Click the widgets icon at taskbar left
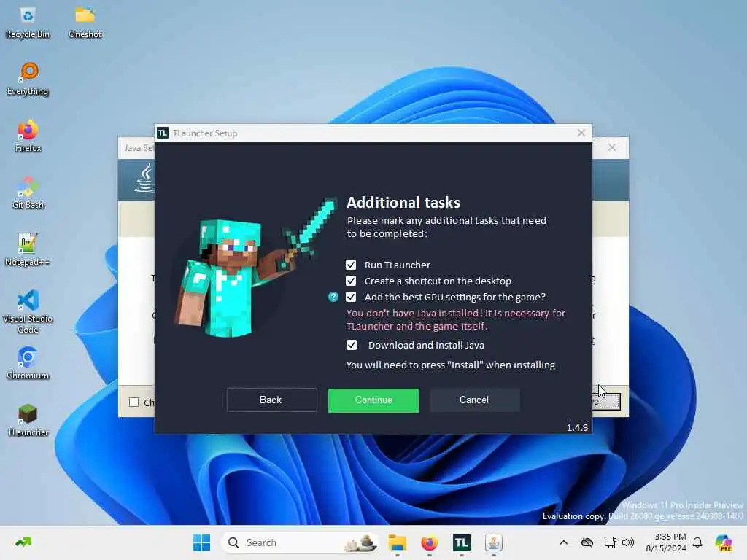This screenshot has height=560, width=747. (x=23, y=542)
